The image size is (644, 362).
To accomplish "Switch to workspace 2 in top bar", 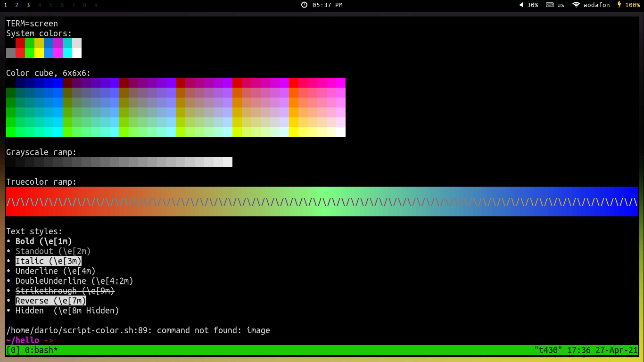I will (x=17, y=5).
